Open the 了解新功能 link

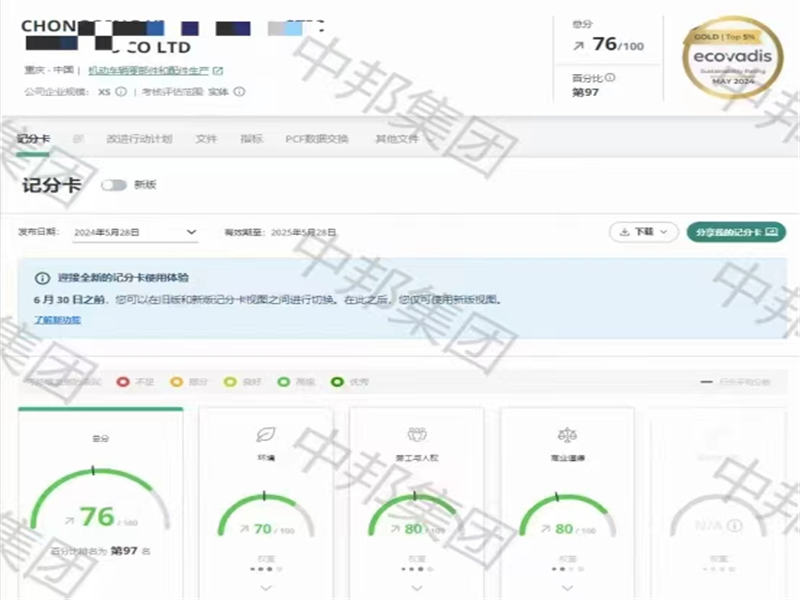tap(57, 320)
